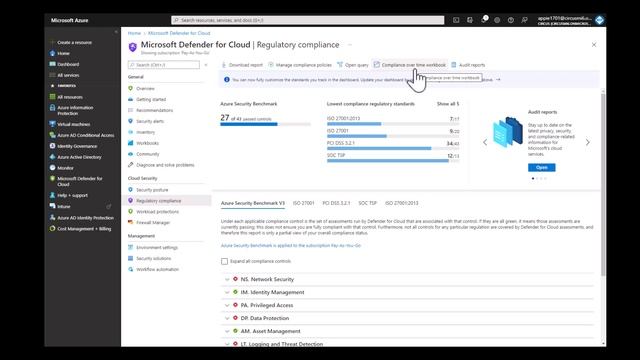Click Microsoft Defender for Cloud breadcrumb
The image size is (640, 360).
point(179,33)
